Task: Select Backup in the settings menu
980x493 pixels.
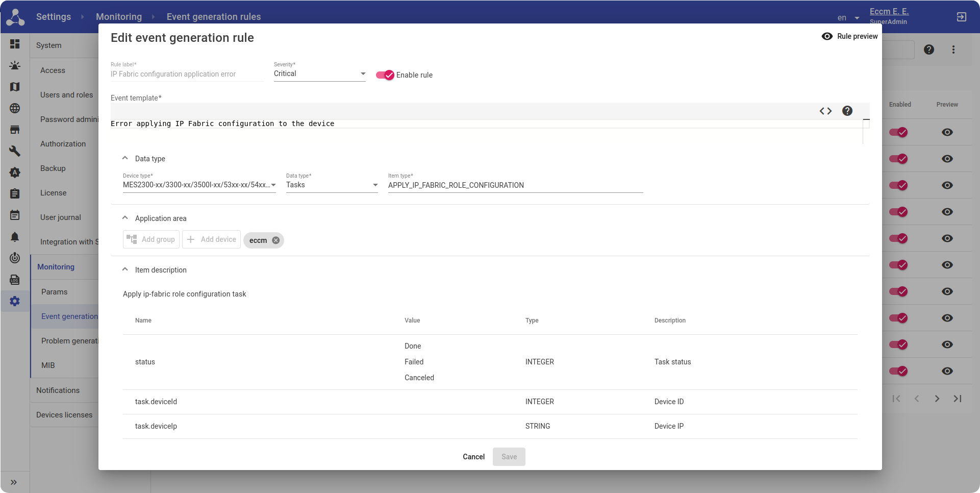Action: pos(53,168)
